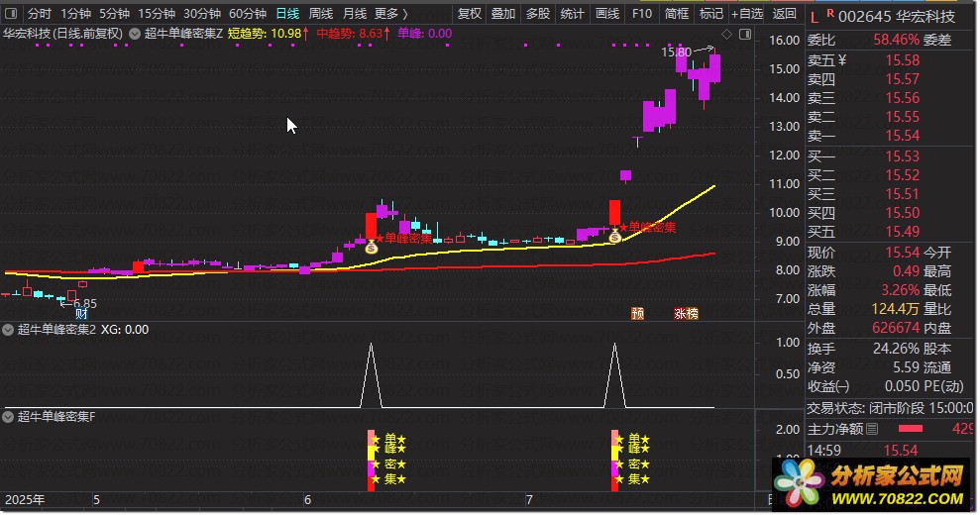Viewport: 980px width, 515px height.
Task: Click the 短趋势: 10.98 value
Action: click(x=269, y=34)
